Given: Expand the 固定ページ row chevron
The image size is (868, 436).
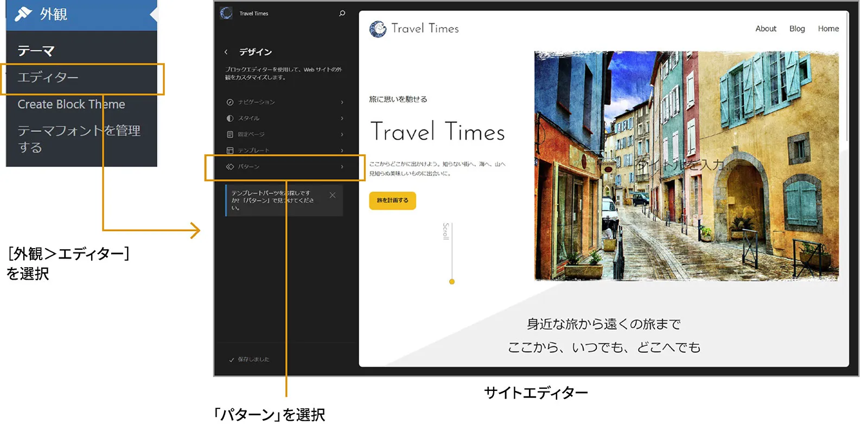Looking at the screenshot, I should click(342, 134).
